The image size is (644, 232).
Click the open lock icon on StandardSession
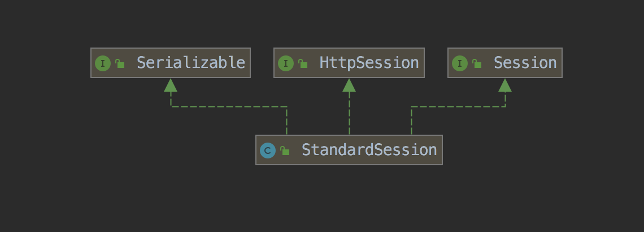[285, 151]
